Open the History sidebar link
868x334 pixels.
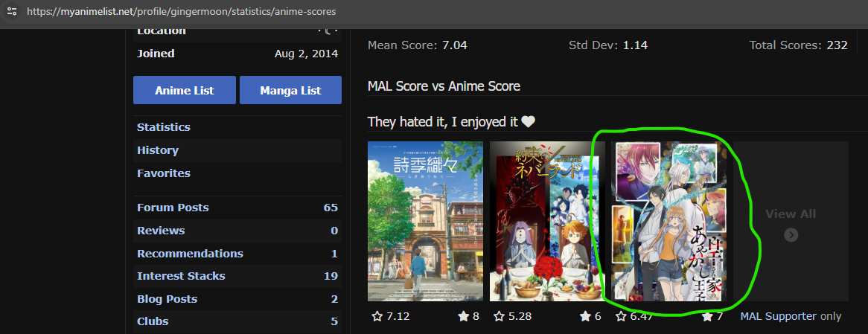pyautogui.click(x=158, y=150)
